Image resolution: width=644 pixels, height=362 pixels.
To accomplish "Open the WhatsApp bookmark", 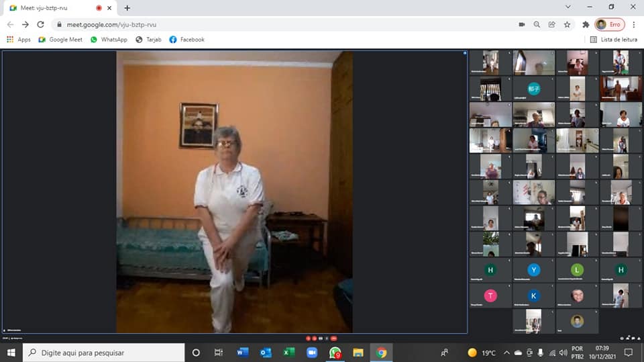I will (x=109, y=40).
